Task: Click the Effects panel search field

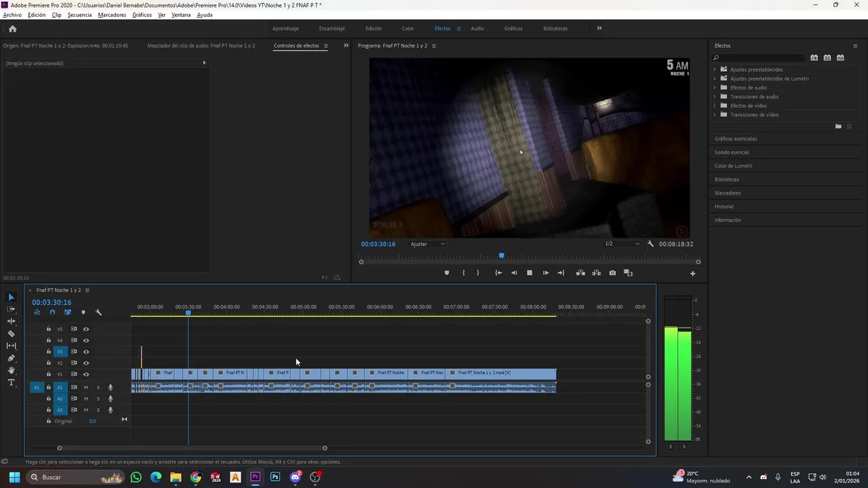Action: coord(758,58)
